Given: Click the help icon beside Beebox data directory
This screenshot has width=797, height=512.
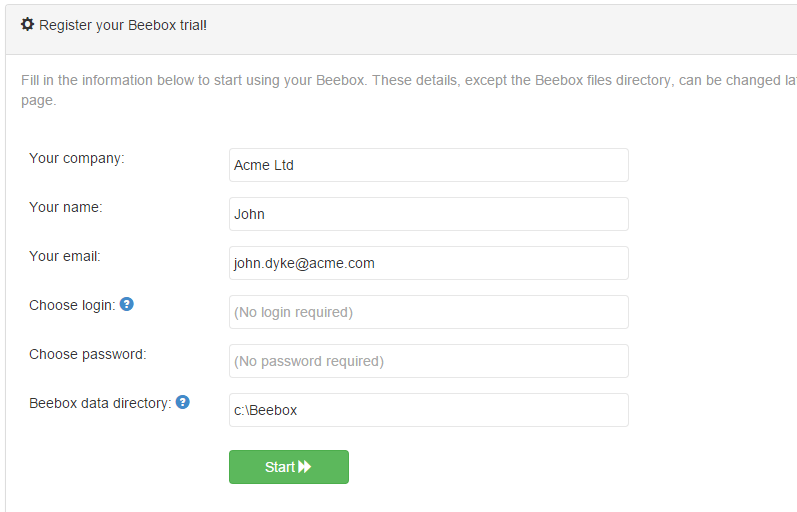Looking at the screenshot, I should pyautogui.click(x=183, y=402).
